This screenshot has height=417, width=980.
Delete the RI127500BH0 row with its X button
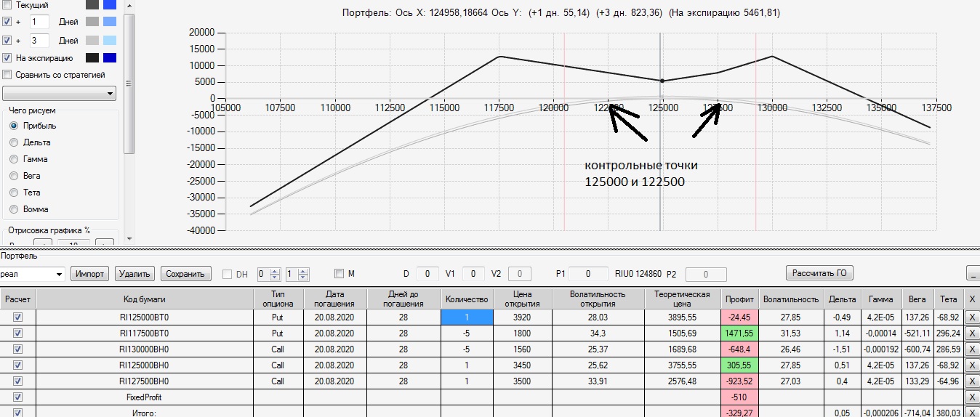pyautogui.click(x=973, y=381)
